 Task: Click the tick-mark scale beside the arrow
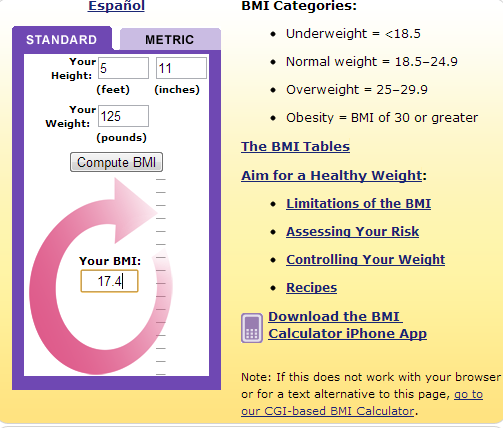161,277
